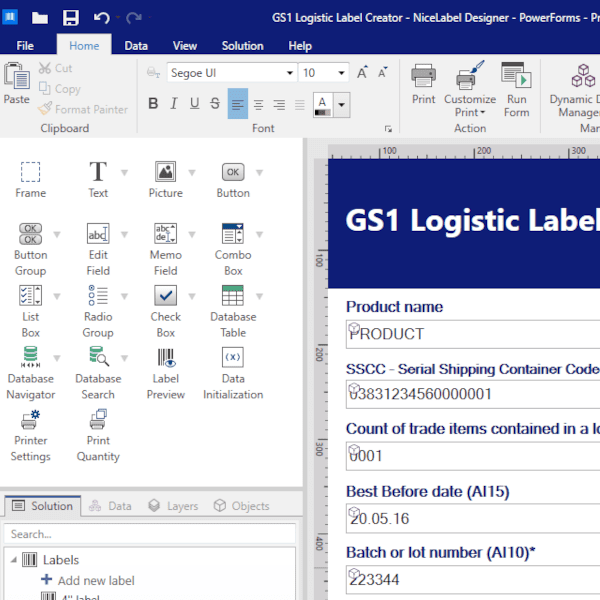Switch to the View ribbon tab

[184, 46]
